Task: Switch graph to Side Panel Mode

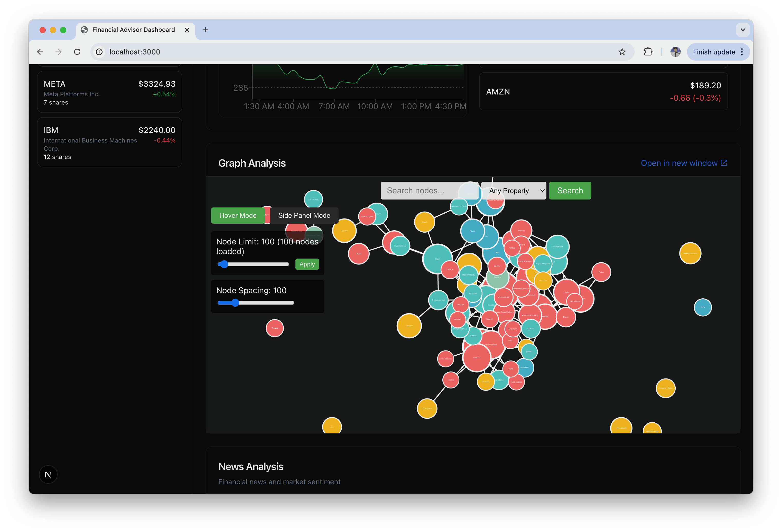Action: (x=304, y=216)
